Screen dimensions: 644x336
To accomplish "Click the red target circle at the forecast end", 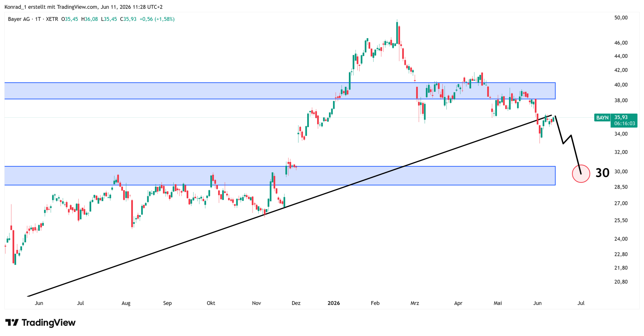I will point(581,174).
